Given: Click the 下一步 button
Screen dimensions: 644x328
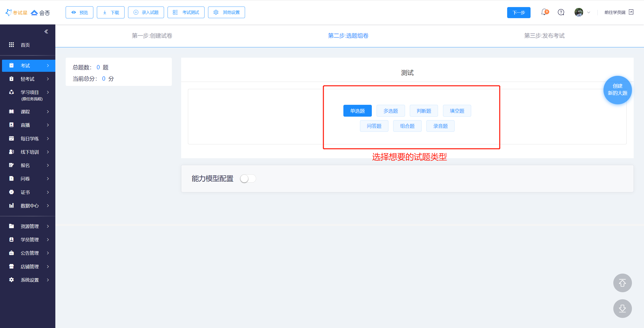Looking at the screenshot, I should [x=518, y=13].
